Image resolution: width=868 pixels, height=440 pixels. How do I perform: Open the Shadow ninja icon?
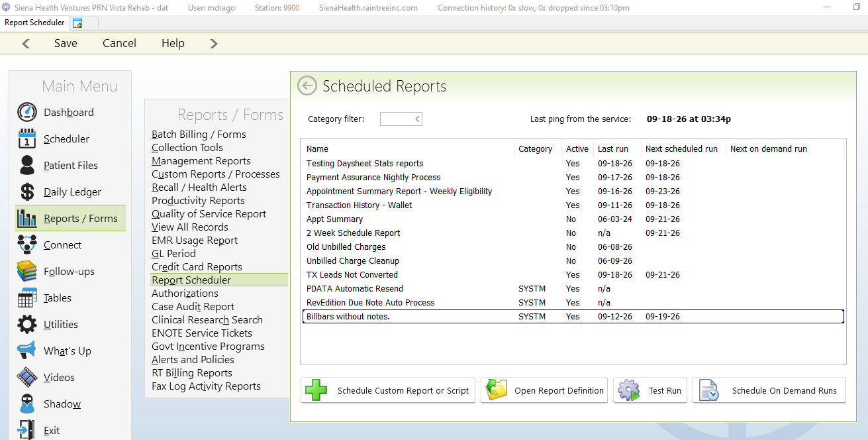[27, 404]
